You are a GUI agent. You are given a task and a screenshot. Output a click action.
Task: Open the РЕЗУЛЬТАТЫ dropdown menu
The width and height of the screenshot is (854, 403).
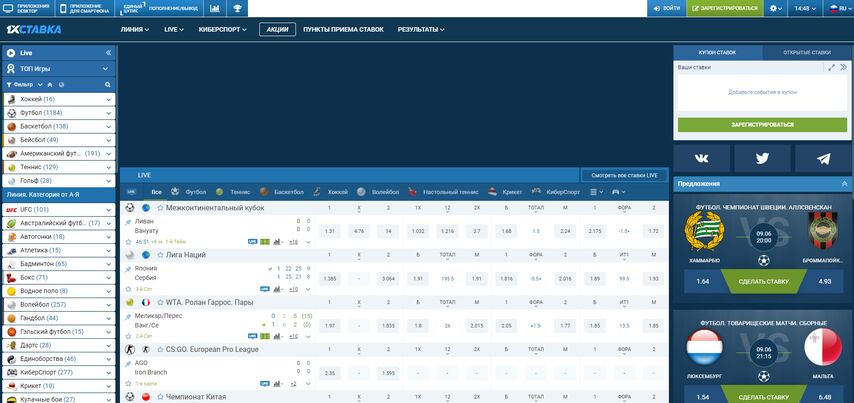pos(421,29)
